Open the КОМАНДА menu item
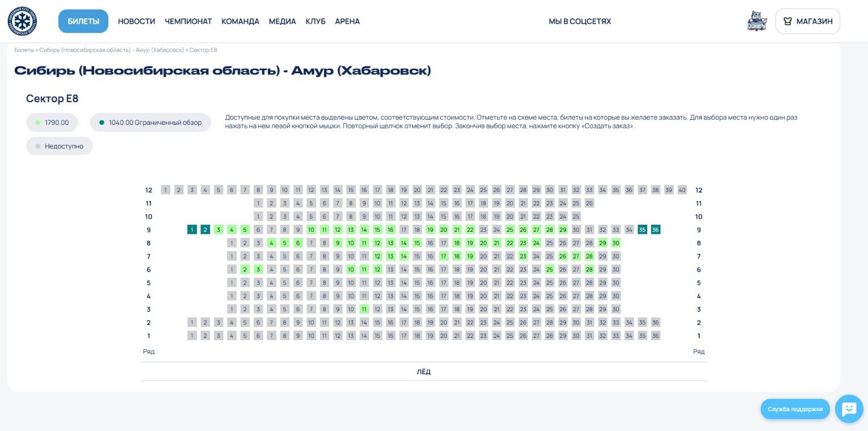Image resolution: width=868 pixels, height=431 pixels. (x=240, y=22)
